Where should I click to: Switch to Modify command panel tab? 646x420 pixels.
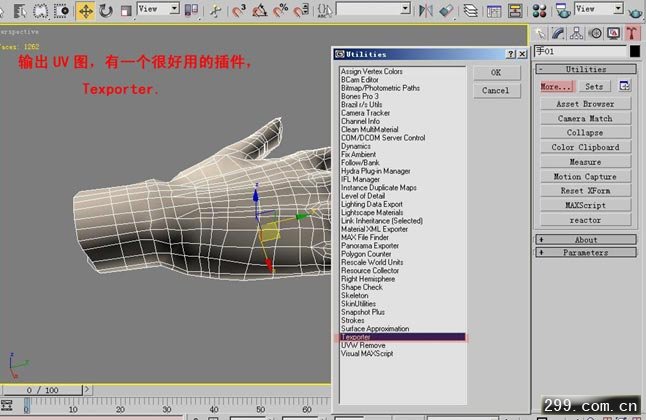(558, 33)
